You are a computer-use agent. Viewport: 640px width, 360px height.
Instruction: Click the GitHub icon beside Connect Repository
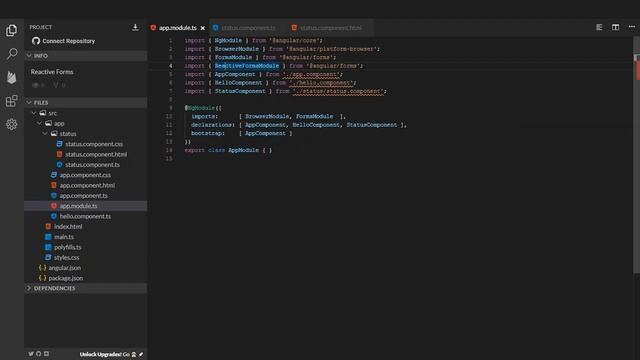(x=36, y=41)
